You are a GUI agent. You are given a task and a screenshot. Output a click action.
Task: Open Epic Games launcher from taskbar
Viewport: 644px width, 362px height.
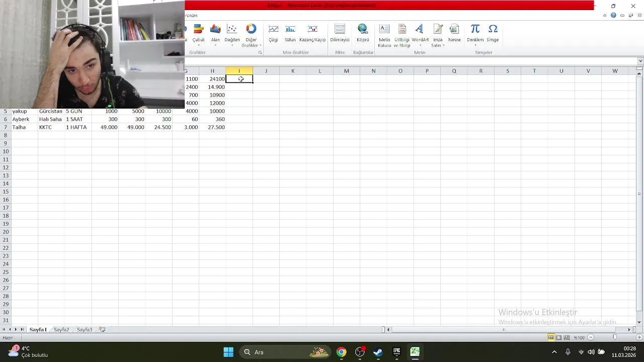(396, 352)
